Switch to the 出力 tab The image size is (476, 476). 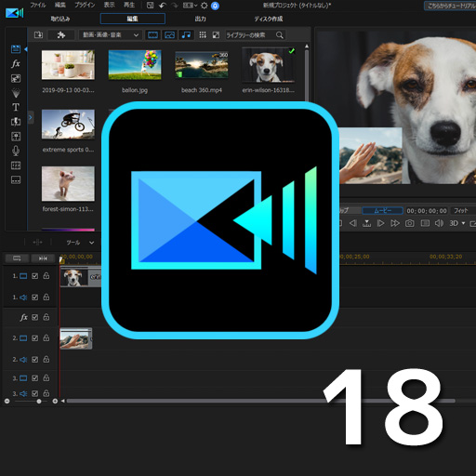tap(200, 19)
